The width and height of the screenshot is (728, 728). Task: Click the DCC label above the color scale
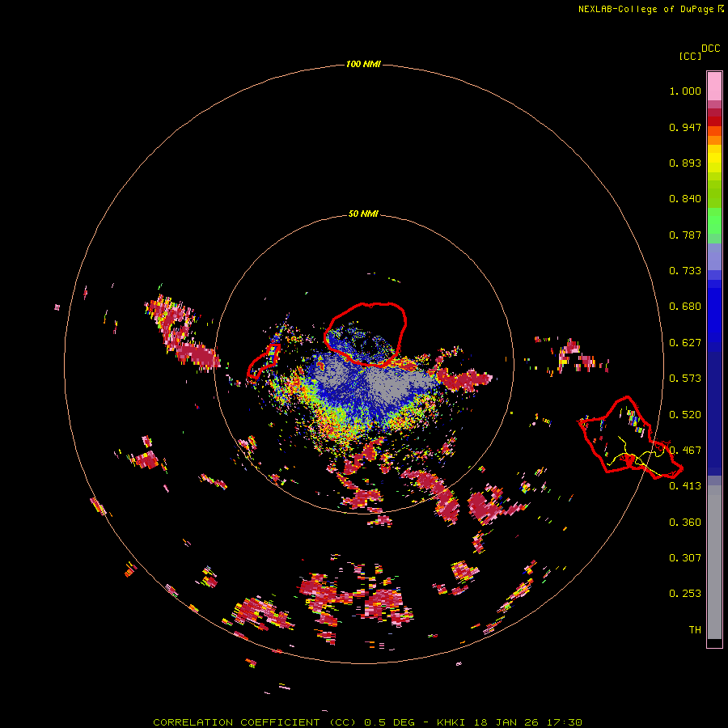711,49
